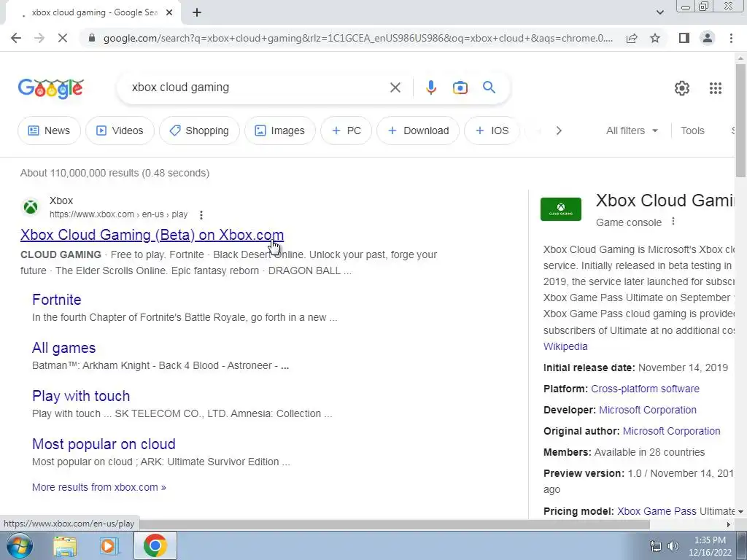Submit search with the magnifier icon
Screen dimensions: 747x560
click(x=489, y=87)
